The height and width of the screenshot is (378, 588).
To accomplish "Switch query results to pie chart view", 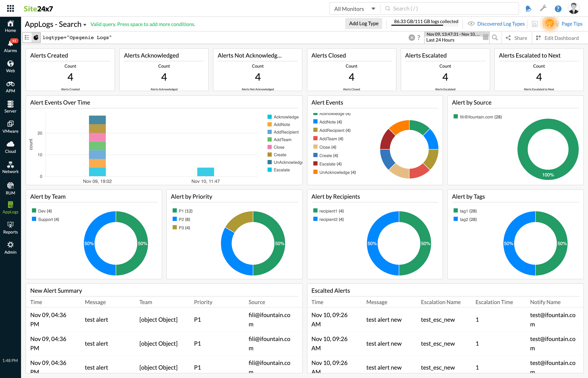I will (36, 37).
